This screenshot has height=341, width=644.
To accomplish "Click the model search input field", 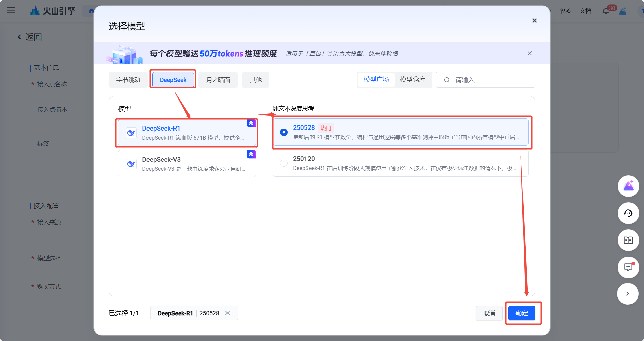I will (x=485, y=80).
